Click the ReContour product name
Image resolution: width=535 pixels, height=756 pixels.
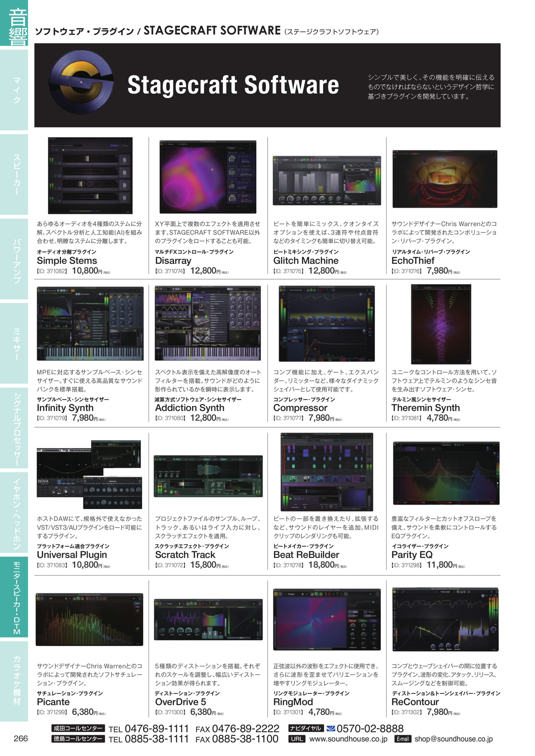pyautogui.click(x=415, y=702)
